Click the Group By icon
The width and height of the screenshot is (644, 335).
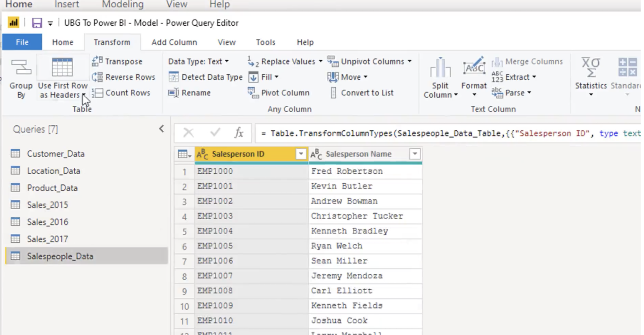point(21,67)
